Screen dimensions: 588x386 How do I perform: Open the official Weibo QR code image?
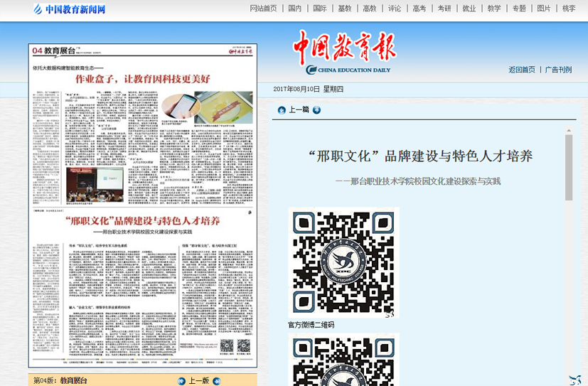(343, 262)
